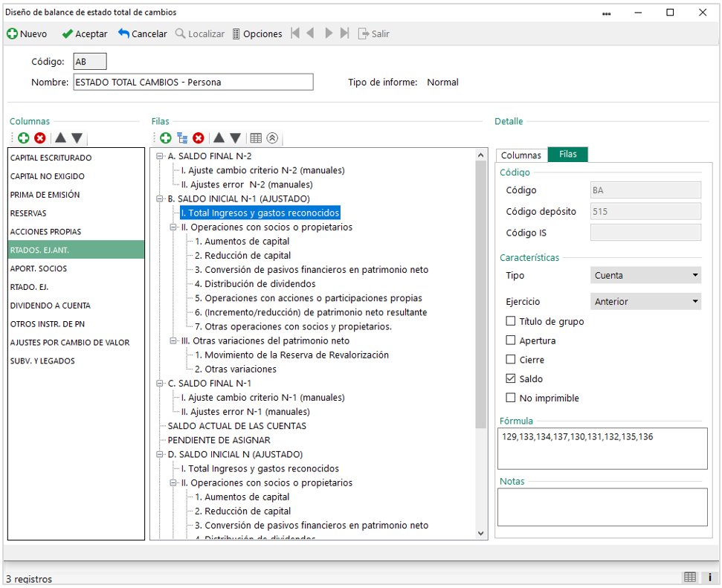The image size is (722, 588).
Task: Move row down in Filas toolbar
Action: click(235, 138)
